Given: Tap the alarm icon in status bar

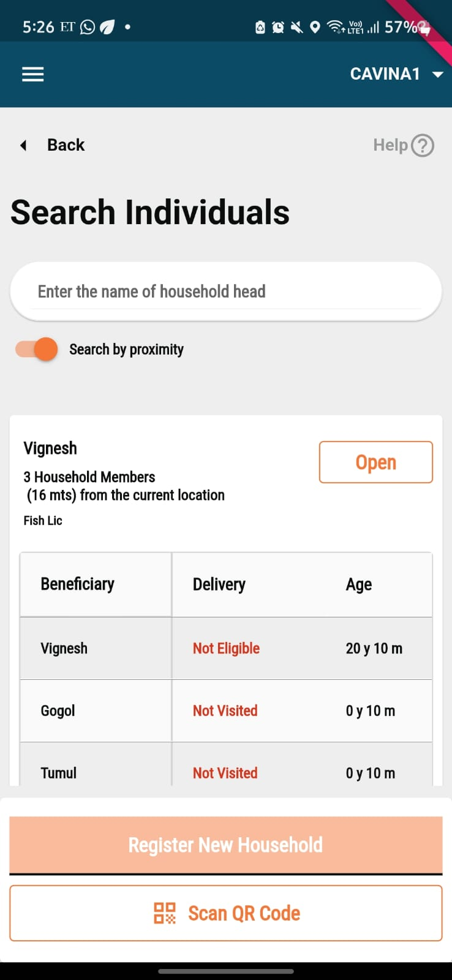Looking at the screenshot, I should (278, 27).
